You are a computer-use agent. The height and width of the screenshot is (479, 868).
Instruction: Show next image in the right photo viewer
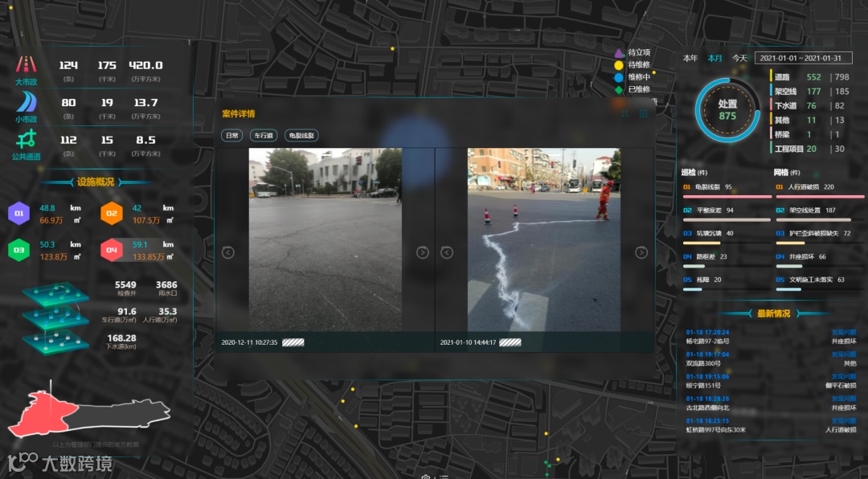641,252
